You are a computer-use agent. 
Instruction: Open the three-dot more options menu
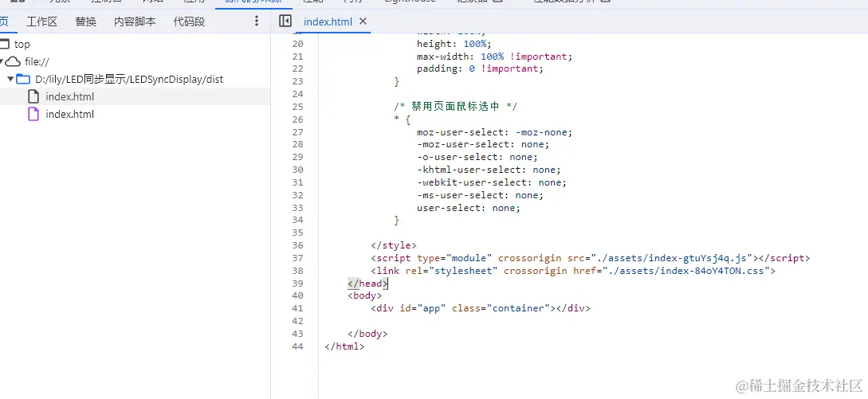pyautogui.click(x=257, y=21)
